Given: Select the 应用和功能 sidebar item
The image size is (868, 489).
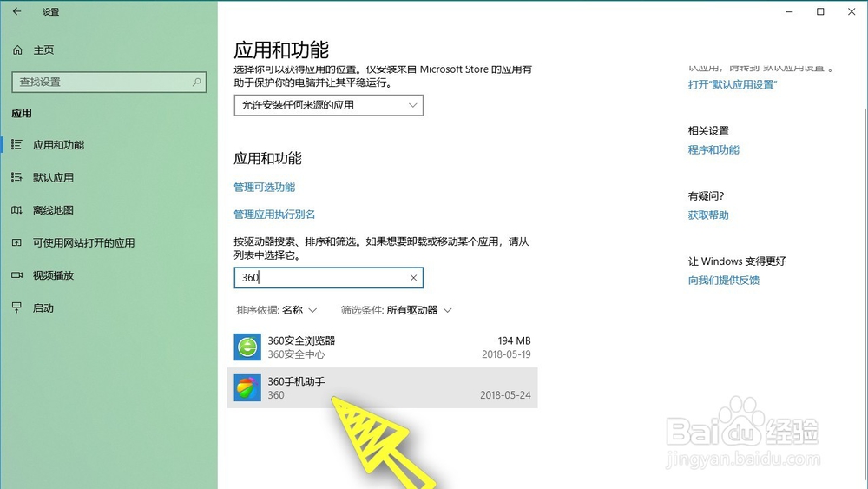Looking at the screenshot, I should (108, 144).
